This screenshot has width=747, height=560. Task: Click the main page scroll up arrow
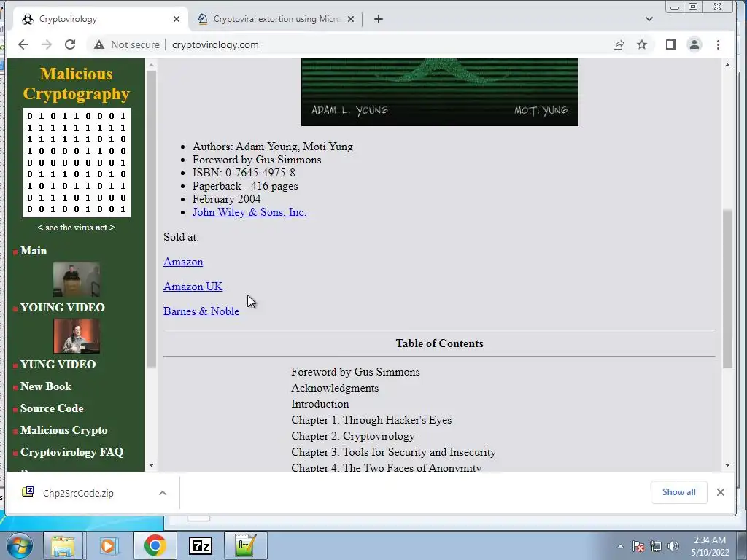727,65
